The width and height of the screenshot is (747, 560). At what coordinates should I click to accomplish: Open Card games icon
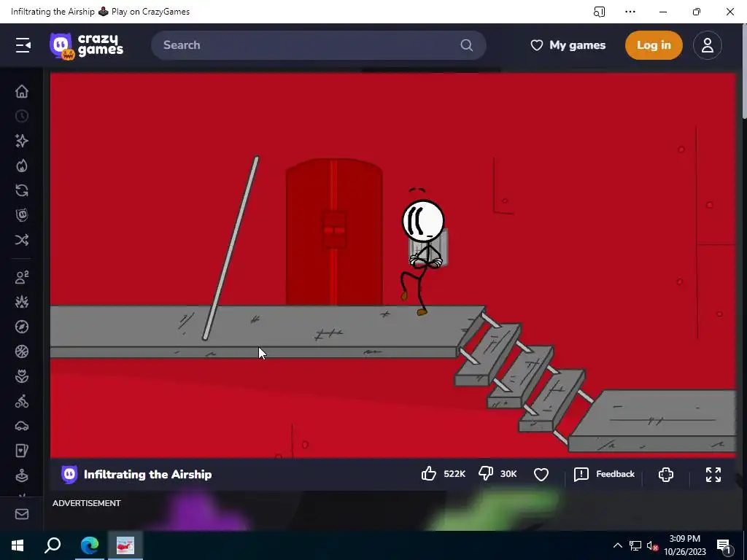(22, 451)
